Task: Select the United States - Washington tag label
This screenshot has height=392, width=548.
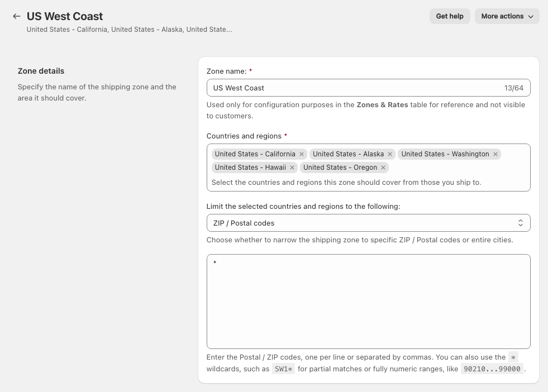Action: [x=445, y=154]
